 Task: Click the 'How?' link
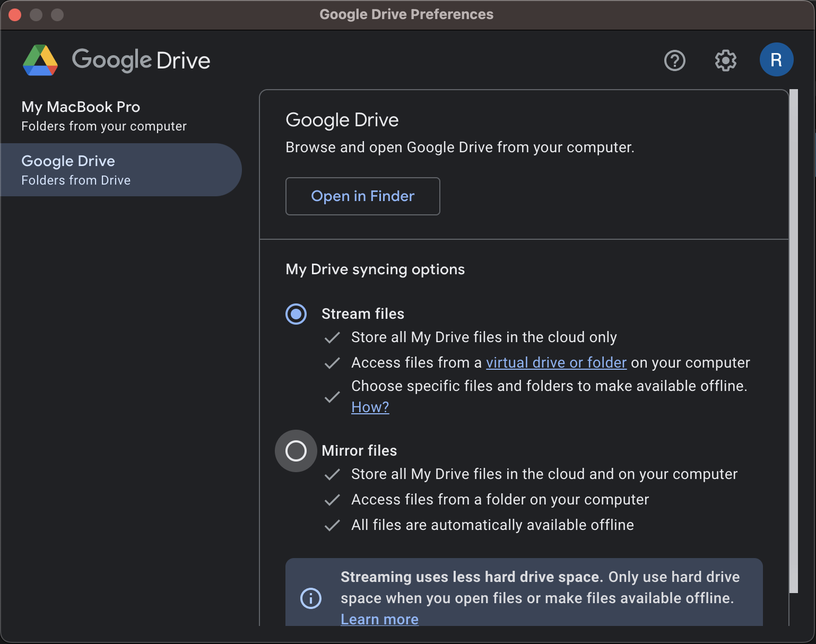coord(370,407)
